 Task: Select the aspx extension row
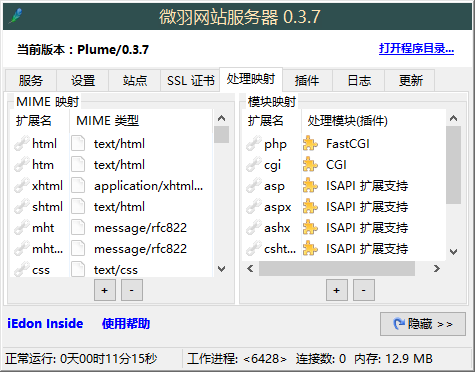(278, 207)
